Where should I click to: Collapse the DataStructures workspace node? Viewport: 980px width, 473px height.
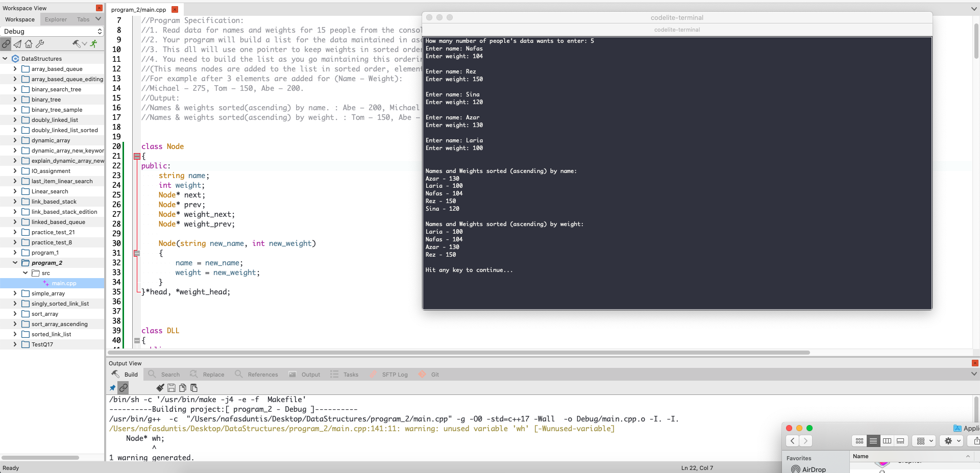point(5,59)
